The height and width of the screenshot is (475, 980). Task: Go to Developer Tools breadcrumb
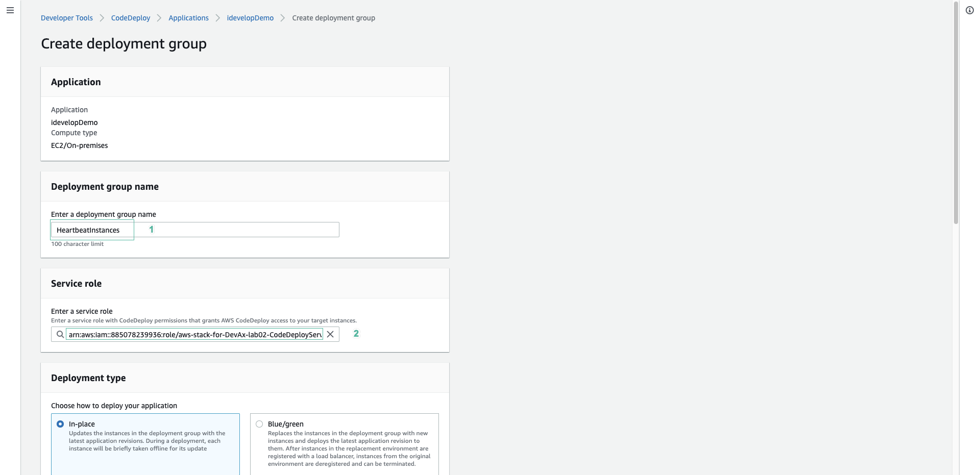tap(67, 18)
